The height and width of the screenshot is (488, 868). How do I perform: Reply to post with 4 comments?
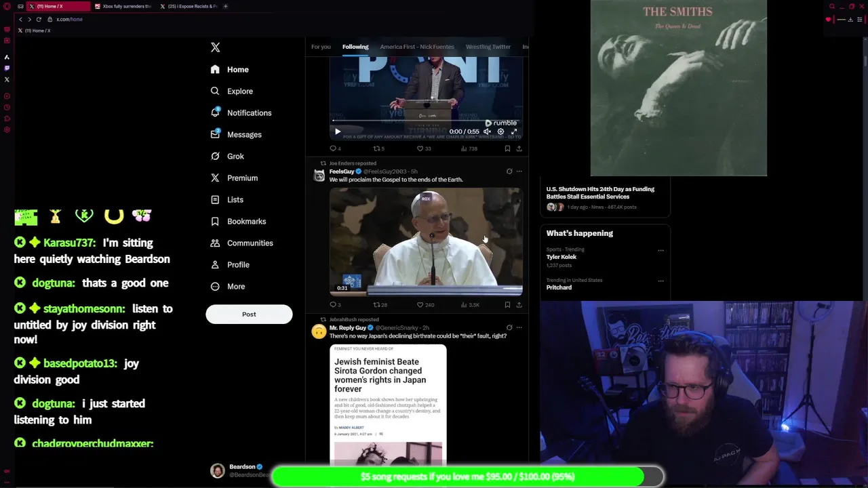coord(335,148)
